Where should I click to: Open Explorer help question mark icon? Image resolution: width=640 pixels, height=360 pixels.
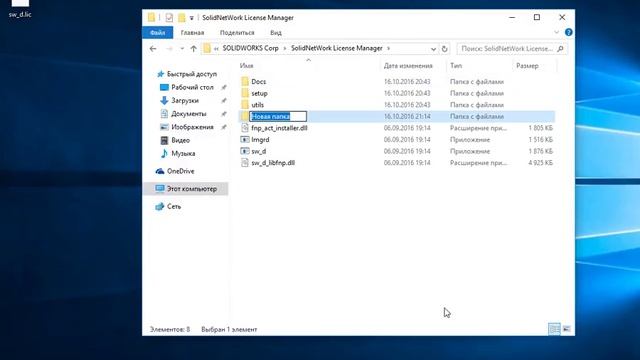pos(569,32)
